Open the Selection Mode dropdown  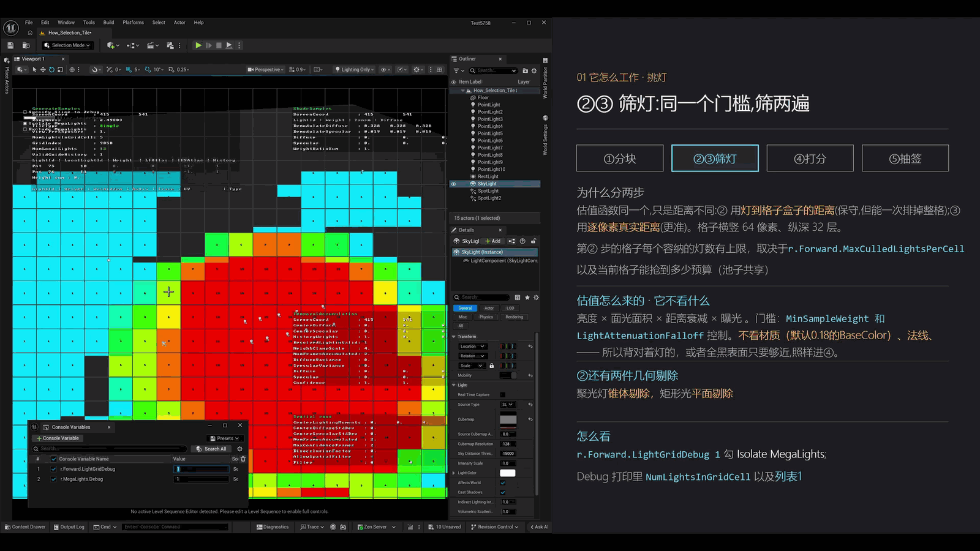(67, 45)
